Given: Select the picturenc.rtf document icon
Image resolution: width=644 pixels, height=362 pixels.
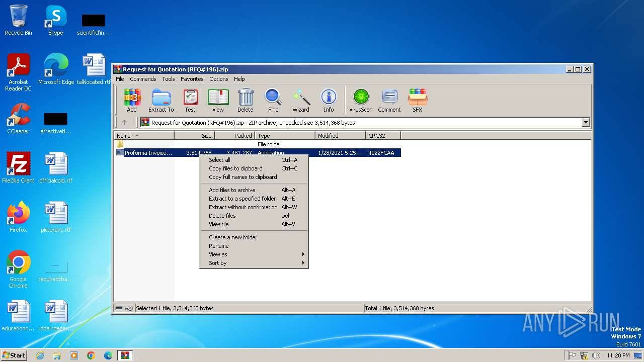Looking at the screenshot, I should (56, 217).
